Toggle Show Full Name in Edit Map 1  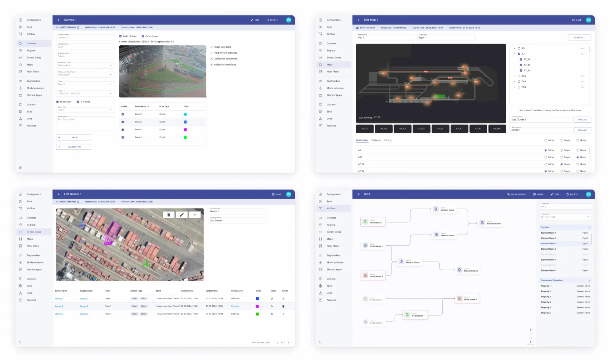point(358,27)
